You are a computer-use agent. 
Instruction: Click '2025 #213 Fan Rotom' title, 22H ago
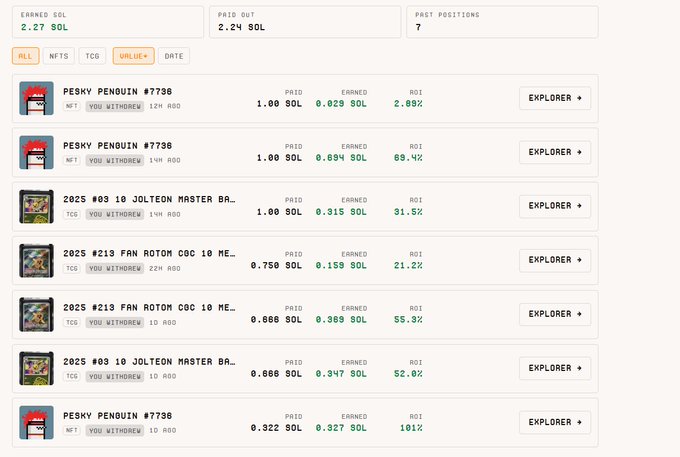[x=149, y=254]
